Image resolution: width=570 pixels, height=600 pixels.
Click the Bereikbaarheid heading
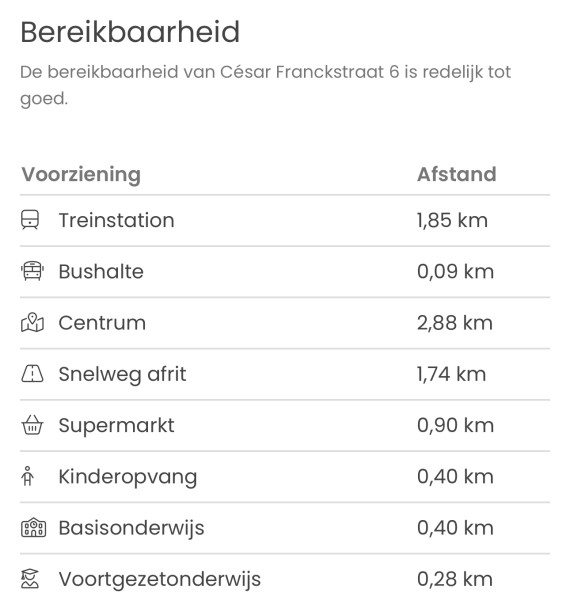click(130, 32)
